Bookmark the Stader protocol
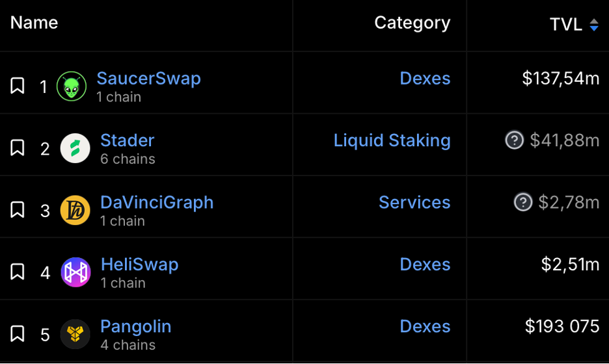This screenshot has width=609, height=364. click(18, 148)
